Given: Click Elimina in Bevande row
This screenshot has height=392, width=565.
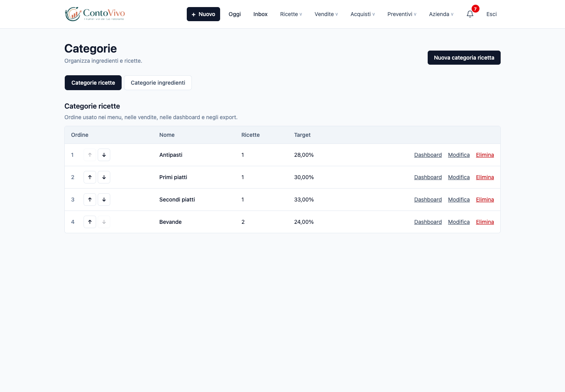Looking at the screenshot, I should [x=485, y=222].
